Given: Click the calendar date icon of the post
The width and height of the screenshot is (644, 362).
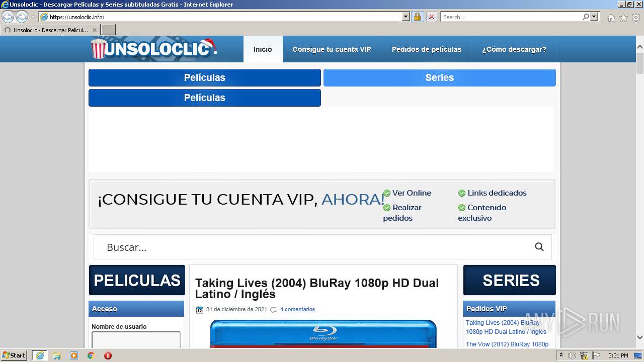Looking at the screenshot, I should 199,310.
